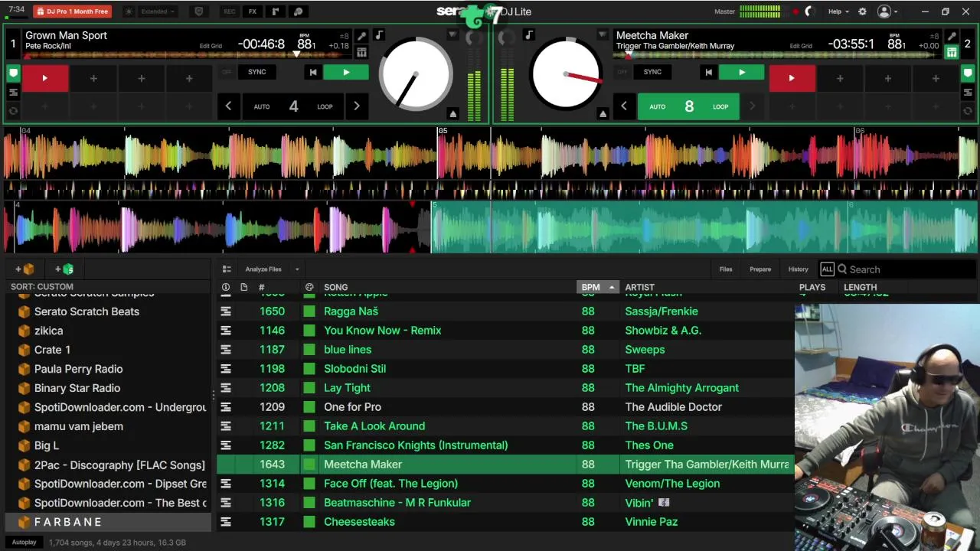The image size is (980, 551).
Task: Toggle deck 1 beatgrid piano icon
Action: pos(361,53)
